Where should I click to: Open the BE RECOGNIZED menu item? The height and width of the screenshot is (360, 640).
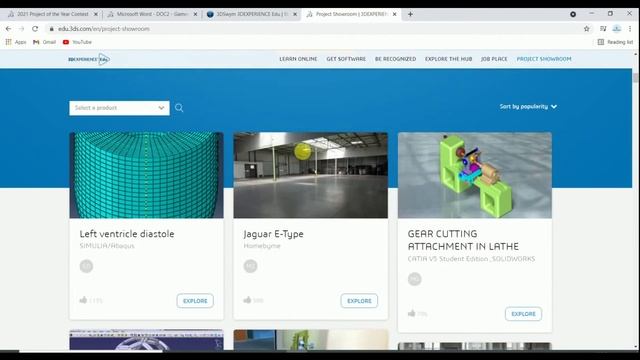tap(396, 59)
